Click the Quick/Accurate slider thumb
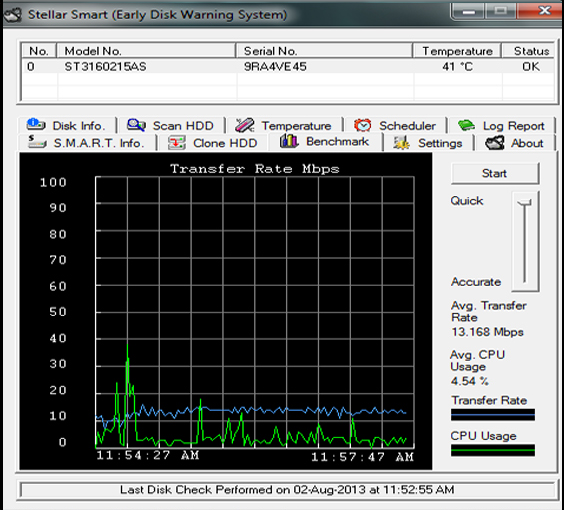This screenshot has height=510, width=564. click(x=525, y=203)
